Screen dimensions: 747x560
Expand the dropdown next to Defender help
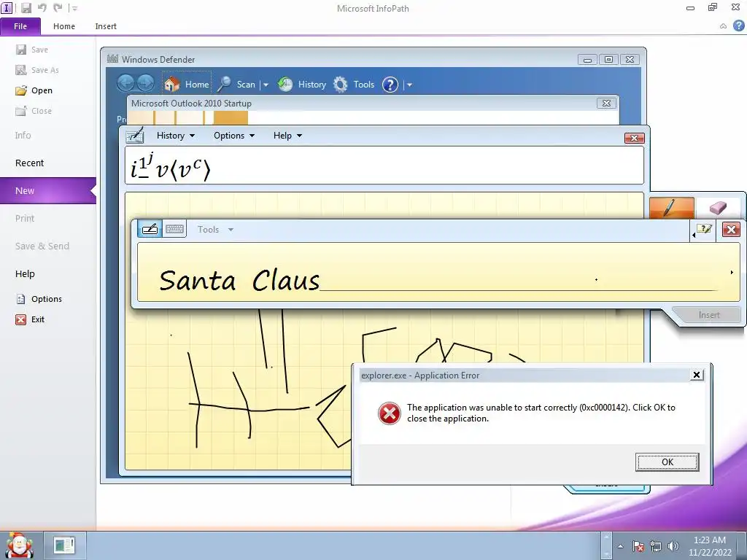(409, 85)
